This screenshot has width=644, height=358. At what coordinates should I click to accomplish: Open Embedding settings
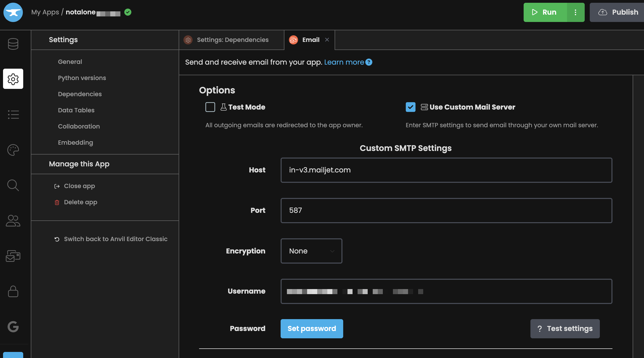pos(75,142)
